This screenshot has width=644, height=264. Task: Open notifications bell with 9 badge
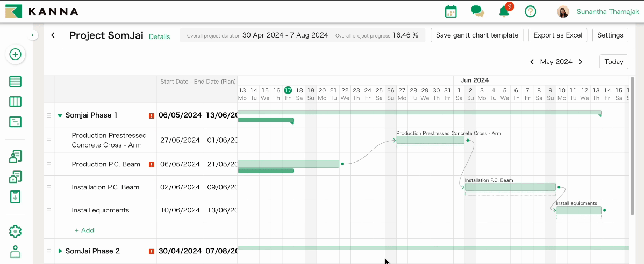point(504,11)
